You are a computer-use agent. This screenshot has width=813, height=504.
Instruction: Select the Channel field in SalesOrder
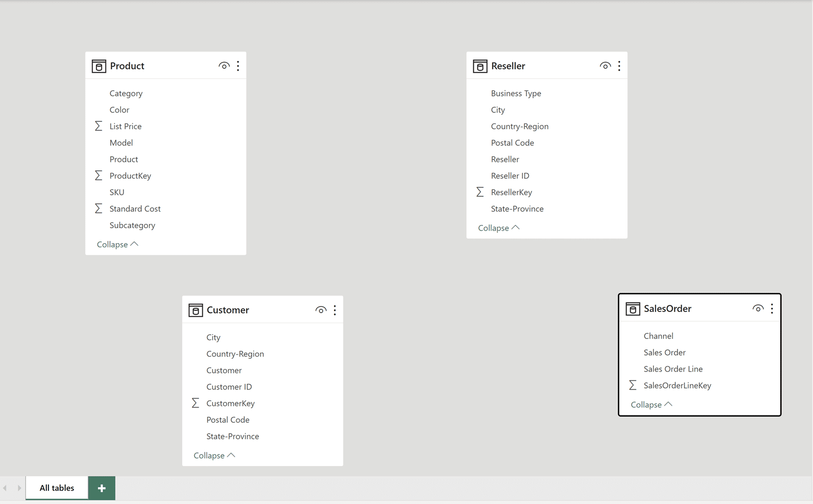click(658, 335)
